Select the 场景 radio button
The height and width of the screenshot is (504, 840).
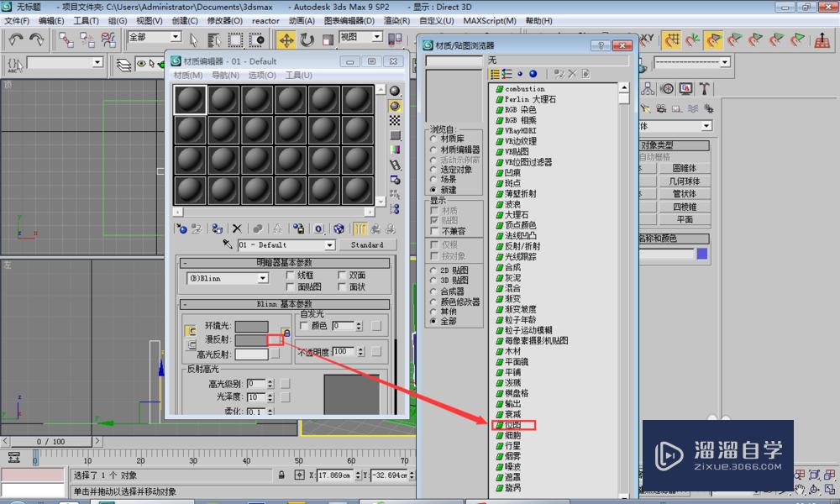433,180
